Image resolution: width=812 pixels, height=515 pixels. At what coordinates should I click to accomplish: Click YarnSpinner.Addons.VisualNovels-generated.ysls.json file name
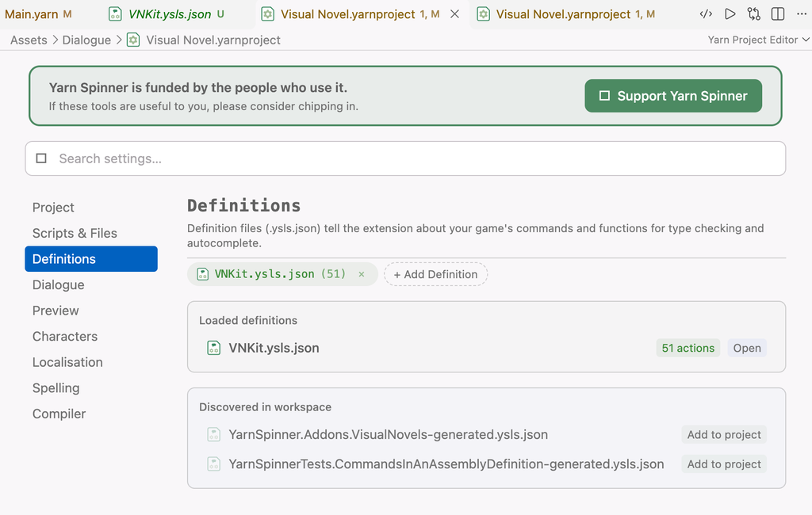(x=389, y=434)
